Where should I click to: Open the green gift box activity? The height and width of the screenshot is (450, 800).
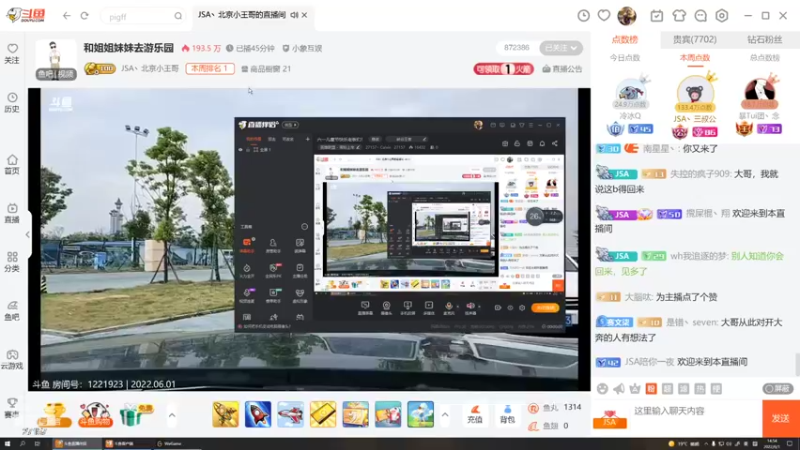tap(136, 414)
